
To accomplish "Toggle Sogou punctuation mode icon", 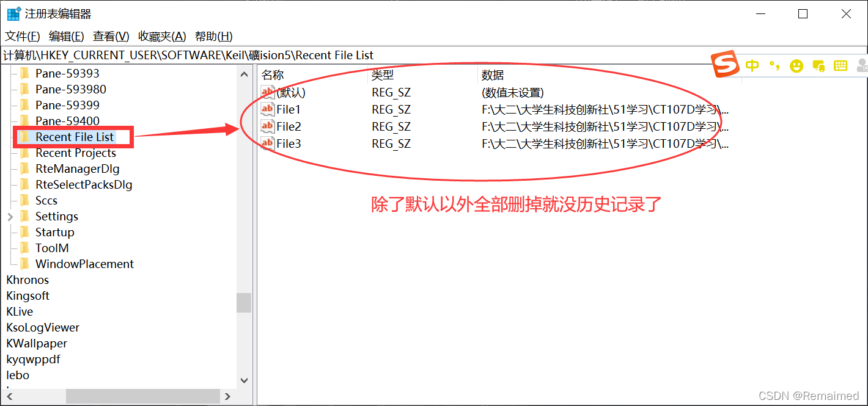I will [x=774, y=65].
